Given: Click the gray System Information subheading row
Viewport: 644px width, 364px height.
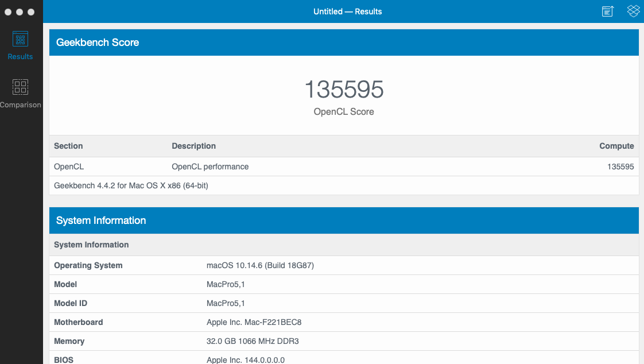Looking at the screenshot, I should tap(344, 245).
